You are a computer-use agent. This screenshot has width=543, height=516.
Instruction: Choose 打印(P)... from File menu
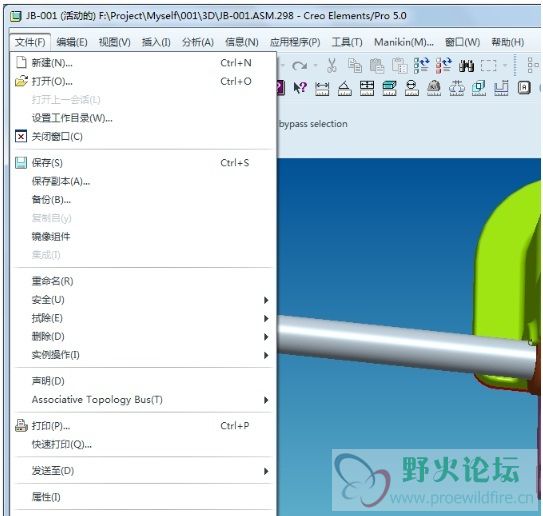pyautogui.click(x=143, y=426)
